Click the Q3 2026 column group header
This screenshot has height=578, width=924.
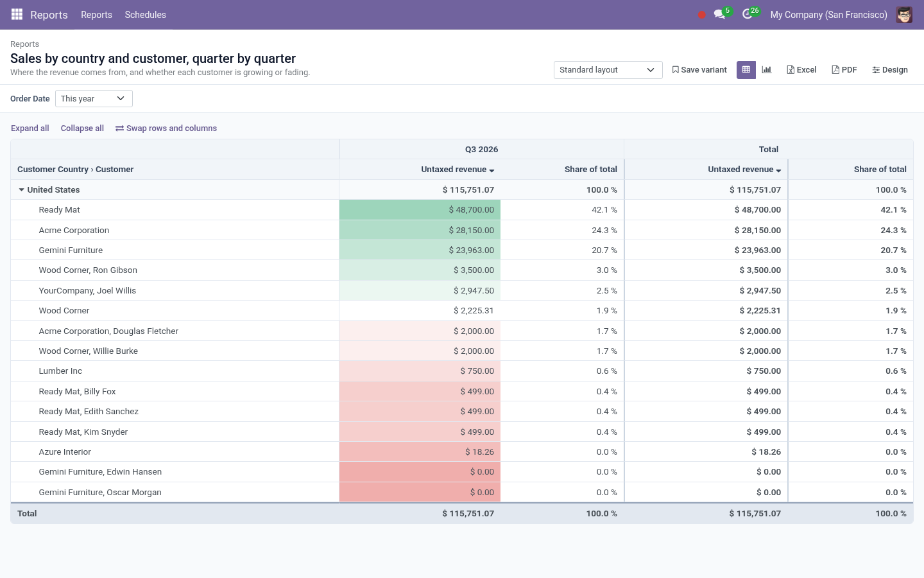coord(481,149)
